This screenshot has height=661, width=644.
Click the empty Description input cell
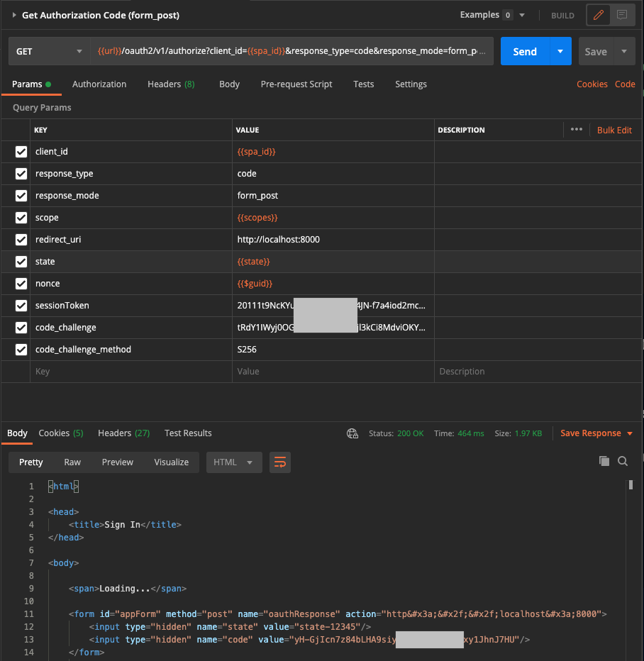(x=538, y=372)
